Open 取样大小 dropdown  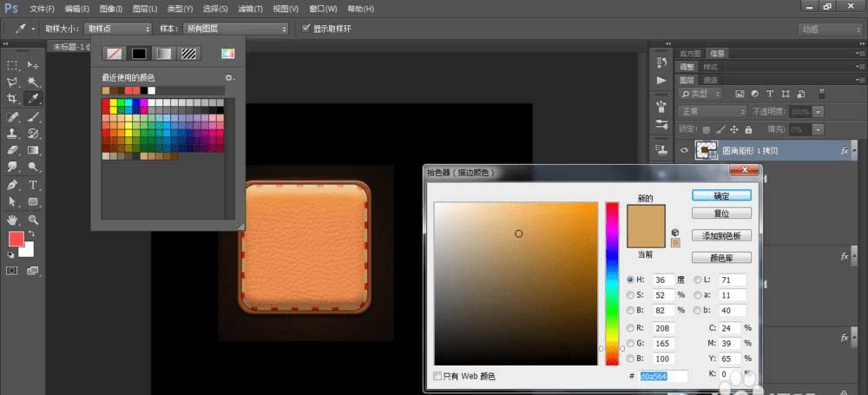[x=118, y=29]
